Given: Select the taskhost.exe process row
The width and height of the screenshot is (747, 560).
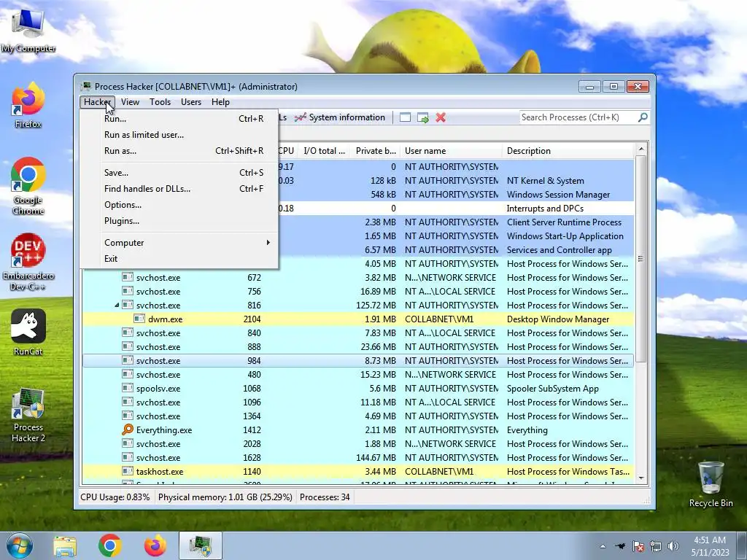Looking at the screenshot, I should click(358, 472).
